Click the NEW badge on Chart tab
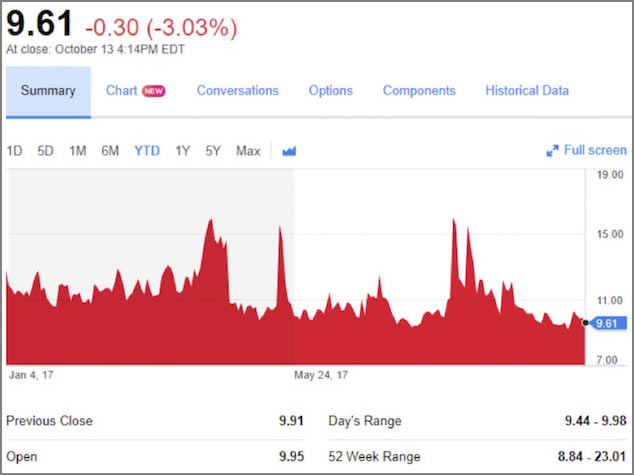This screenshot has width=634, height=475. click(153, 91)
